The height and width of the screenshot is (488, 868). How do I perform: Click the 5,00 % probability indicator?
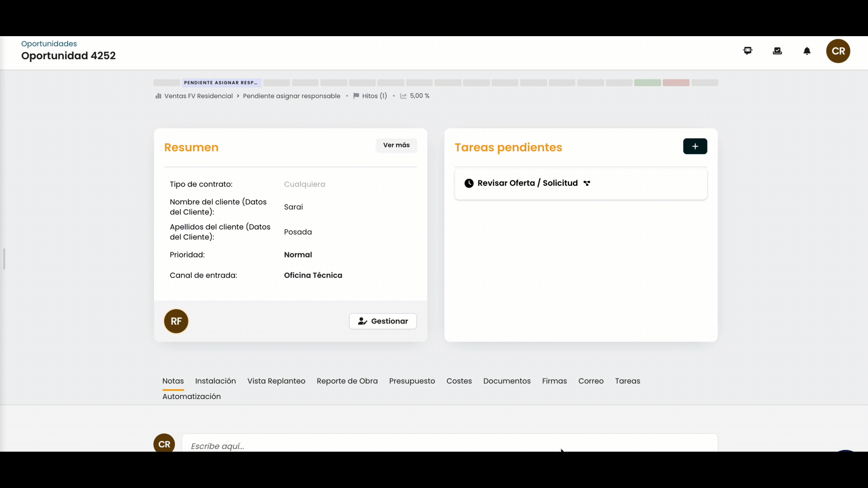415,96
